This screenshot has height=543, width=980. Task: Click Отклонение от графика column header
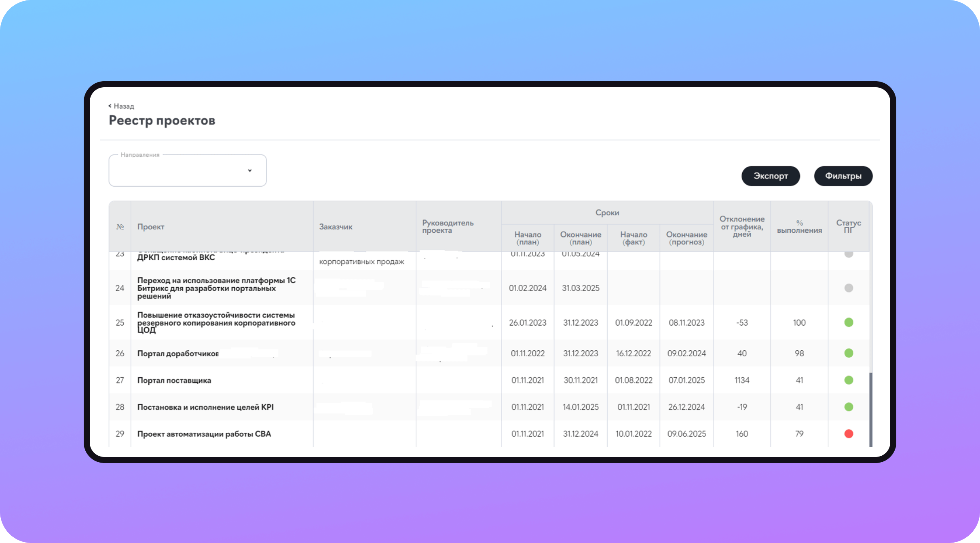point(742,227)
